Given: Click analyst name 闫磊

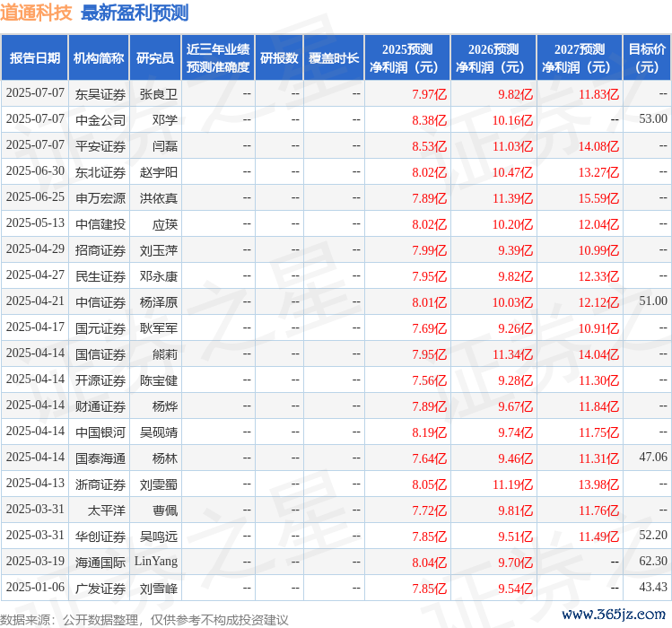Looking at the screenshot, I should 165,146.
